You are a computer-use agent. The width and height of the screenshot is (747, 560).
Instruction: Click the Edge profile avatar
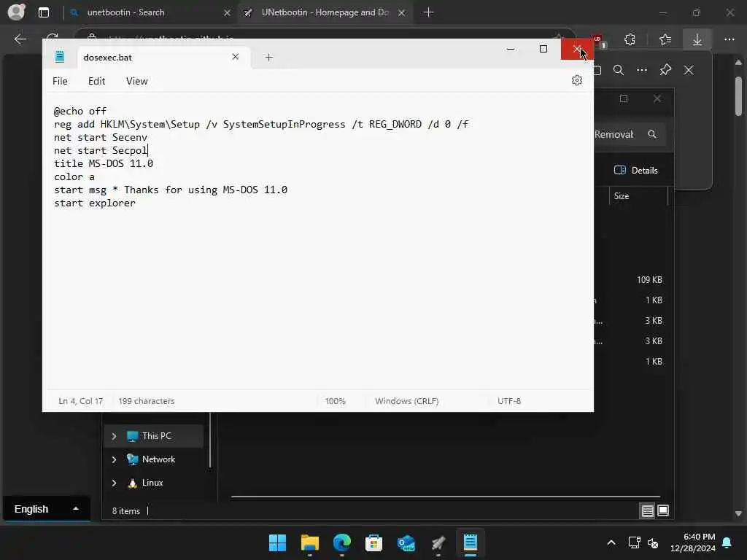pyautogui.click(x=17, y=12)
